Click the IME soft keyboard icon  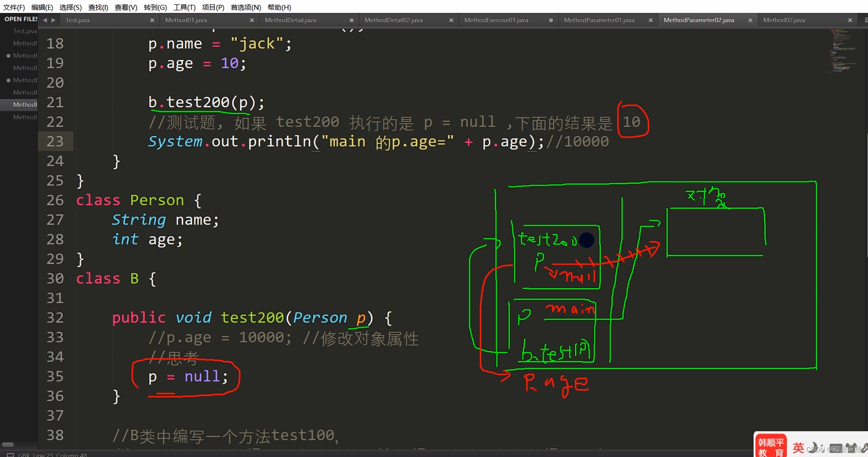[836, 448]
